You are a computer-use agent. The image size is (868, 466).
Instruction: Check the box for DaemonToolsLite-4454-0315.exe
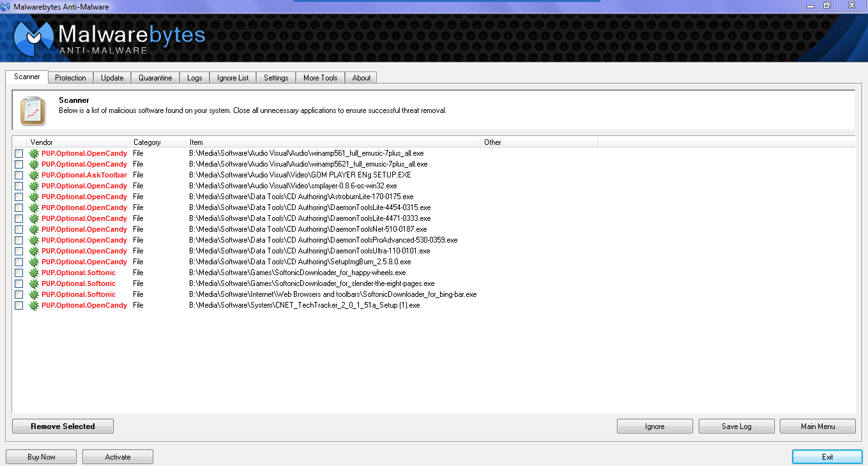(19, 207)
